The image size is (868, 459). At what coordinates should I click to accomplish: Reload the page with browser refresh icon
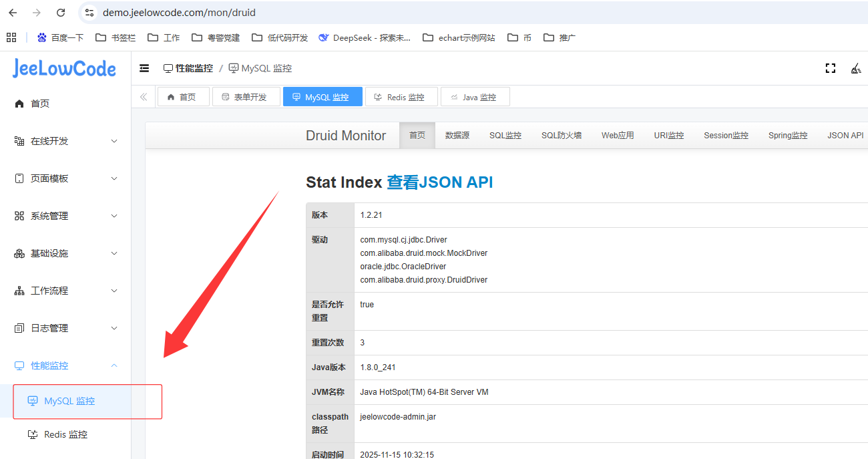click(x=61, y=13)
